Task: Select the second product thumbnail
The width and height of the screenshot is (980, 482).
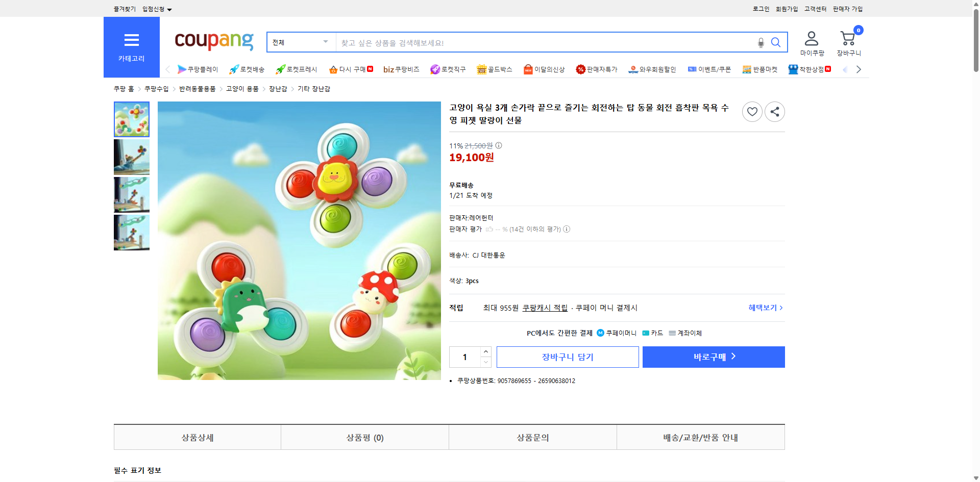Action: [x=131, y=157]
